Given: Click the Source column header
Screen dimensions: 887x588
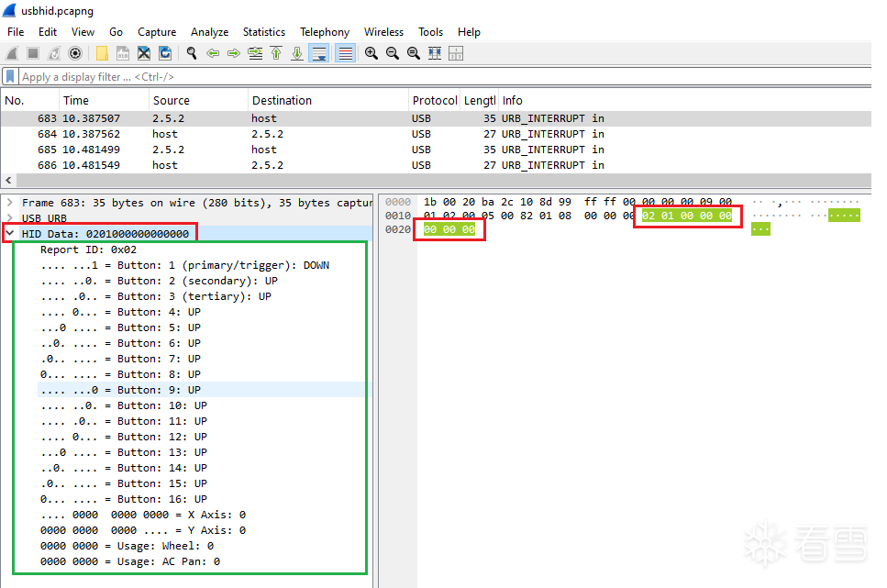Looking at the screenshot, I should click(172, 101).
